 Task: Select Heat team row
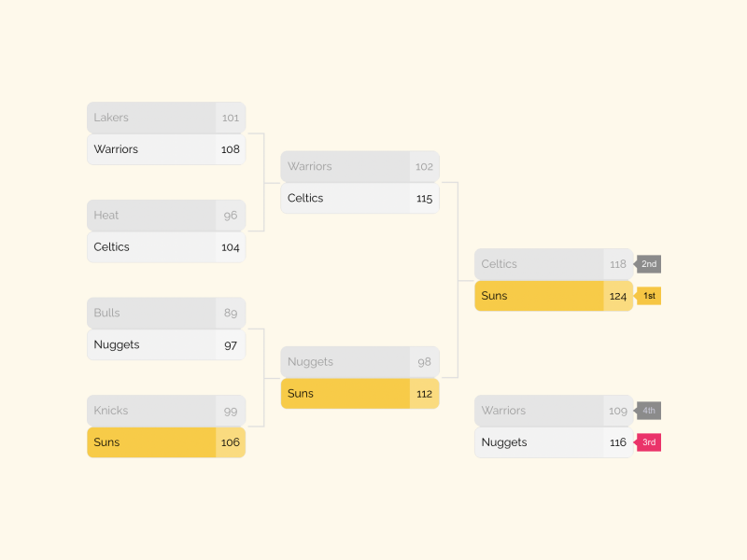click(x=154, y=216)
